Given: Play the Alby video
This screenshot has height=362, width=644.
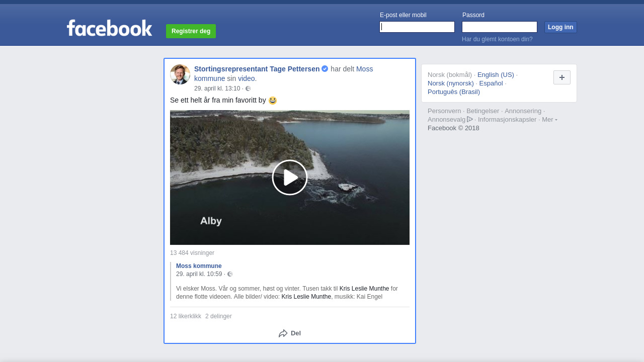Looking at the screenshot, I should click(290, 177).
